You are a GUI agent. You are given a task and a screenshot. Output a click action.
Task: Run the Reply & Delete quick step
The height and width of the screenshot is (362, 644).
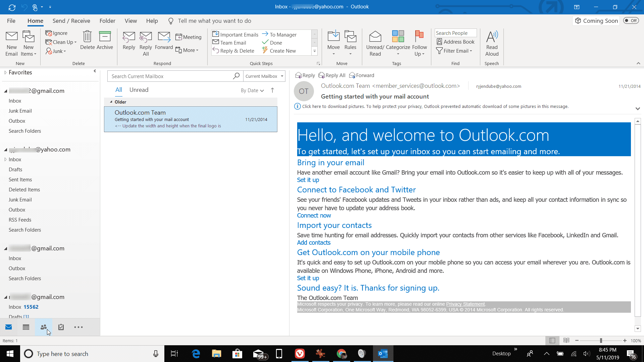(233, 51)
